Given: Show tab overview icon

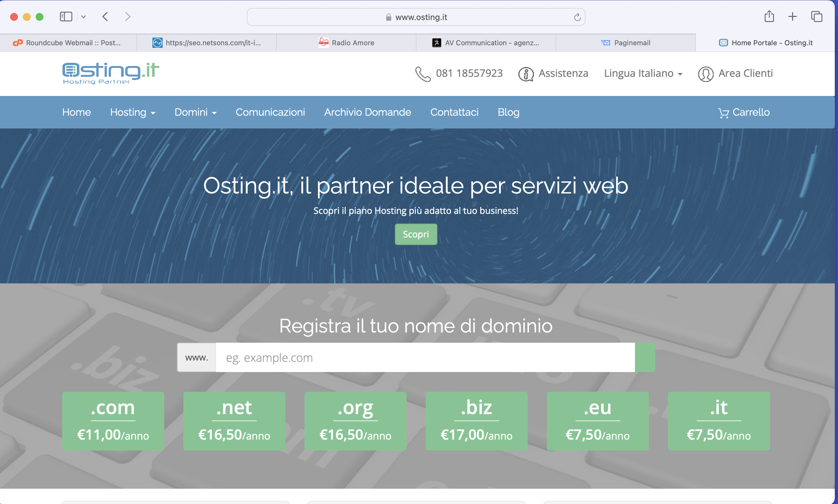Looking at the screenshot, I should tap(816, 16).
